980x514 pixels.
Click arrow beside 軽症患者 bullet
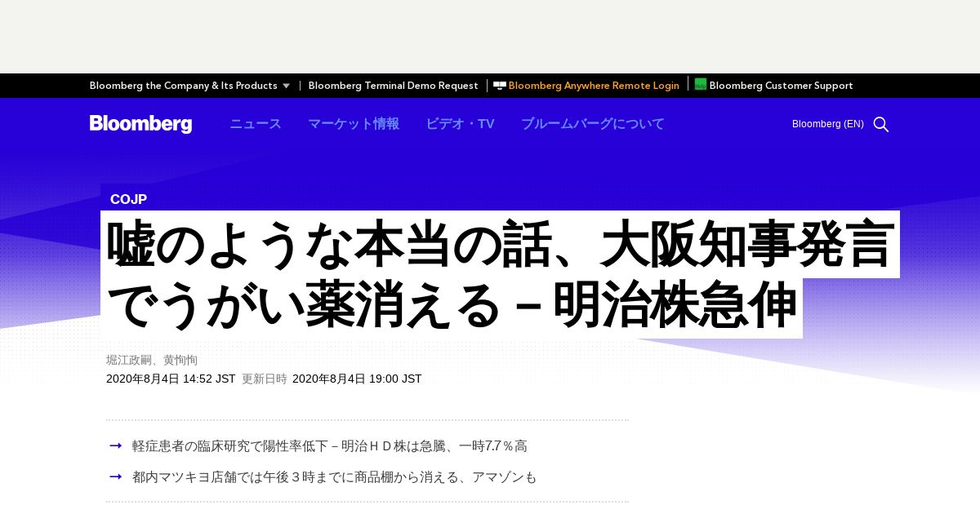coord(116,445)
